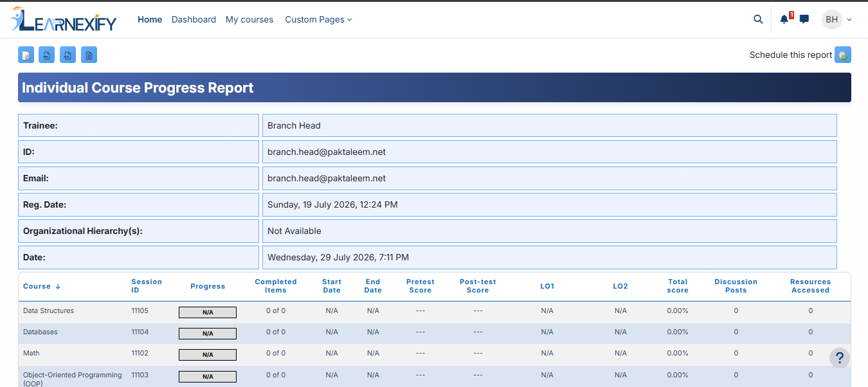Select the "Databases" course cell
Viewport: 868px width, 387px height.
[x=41, y=332]
